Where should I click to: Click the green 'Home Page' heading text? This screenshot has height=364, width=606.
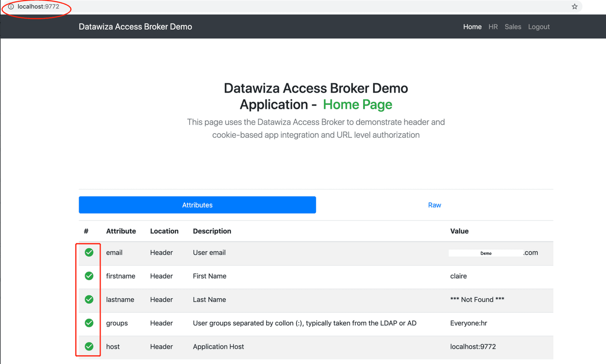click(x=358, y=105)
